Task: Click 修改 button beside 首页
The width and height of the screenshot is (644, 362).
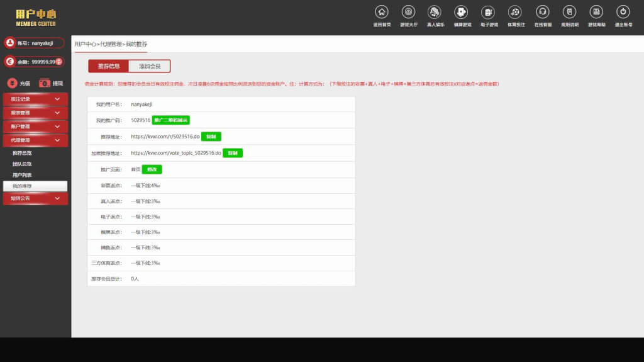Action: coord(152,169)
